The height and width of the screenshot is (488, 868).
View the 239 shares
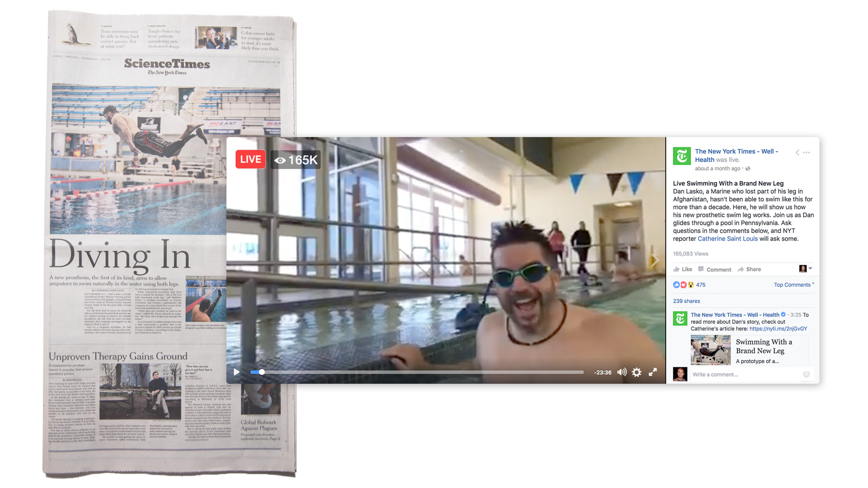[686, 301]
